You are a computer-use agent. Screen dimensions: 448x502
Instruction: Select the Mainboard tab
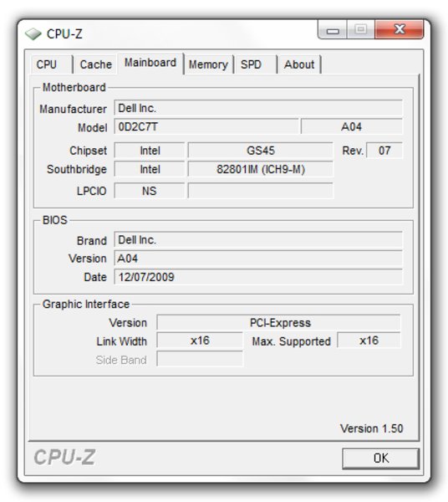coord(150,63)
